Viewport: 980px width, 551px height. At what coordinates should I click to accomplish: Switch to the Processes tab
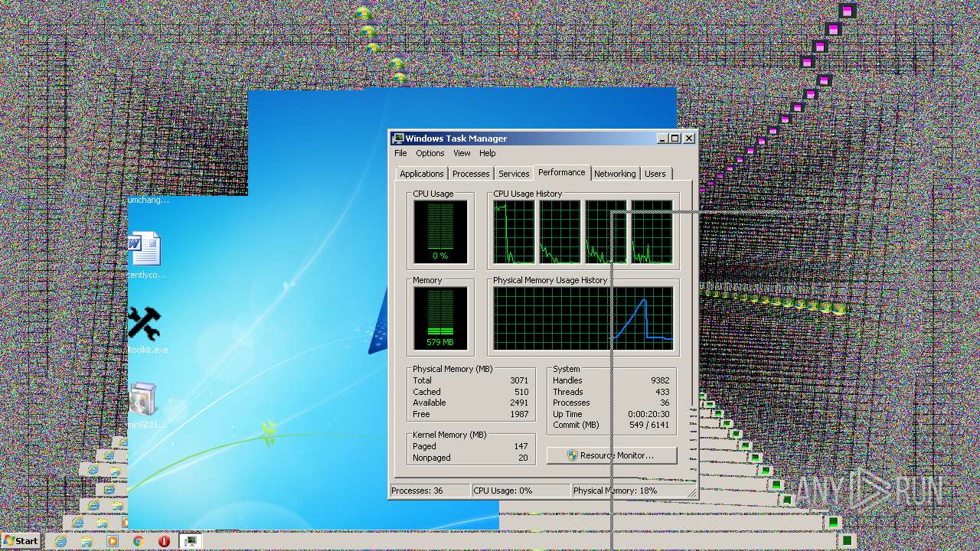click(471, 174)
